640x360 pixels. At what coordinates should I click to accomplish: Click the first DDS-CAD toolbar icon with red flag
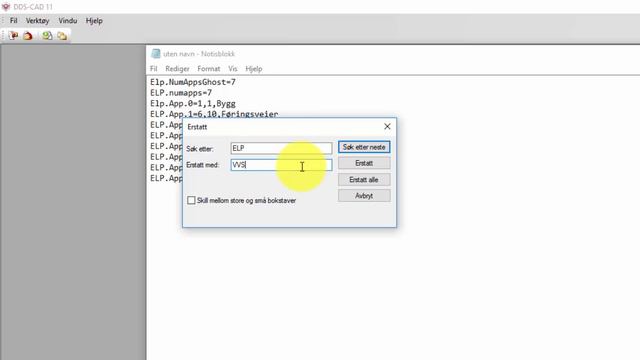[x=13, y=36]
